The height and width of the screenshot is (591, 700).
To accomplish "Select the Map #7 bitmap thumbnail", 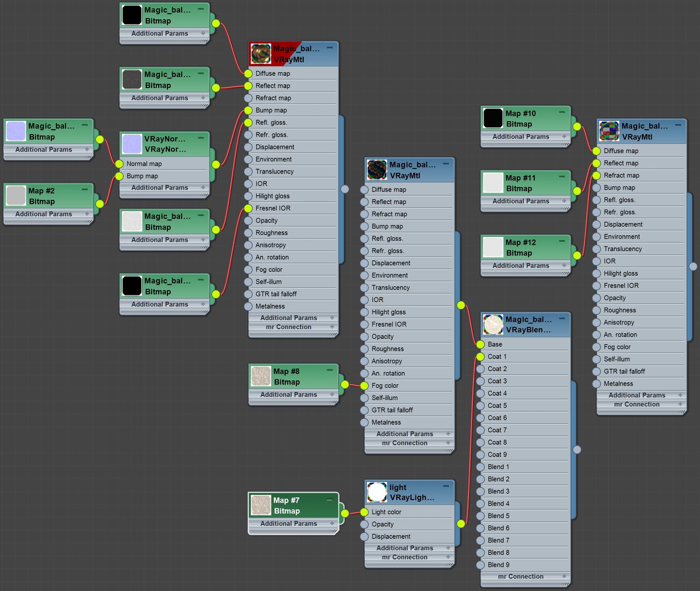I will click(x=261, y=506).
